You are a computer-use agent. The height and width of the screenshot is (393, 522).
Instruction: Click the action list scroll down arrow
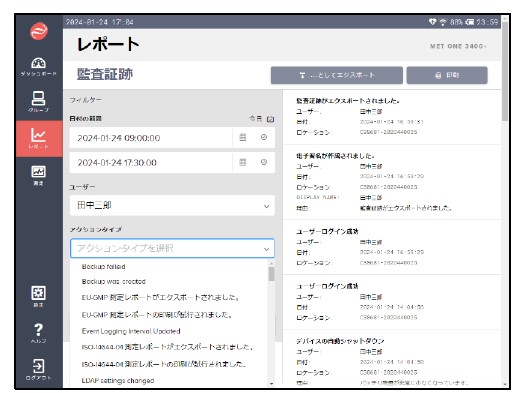click(x=272, y=384)
